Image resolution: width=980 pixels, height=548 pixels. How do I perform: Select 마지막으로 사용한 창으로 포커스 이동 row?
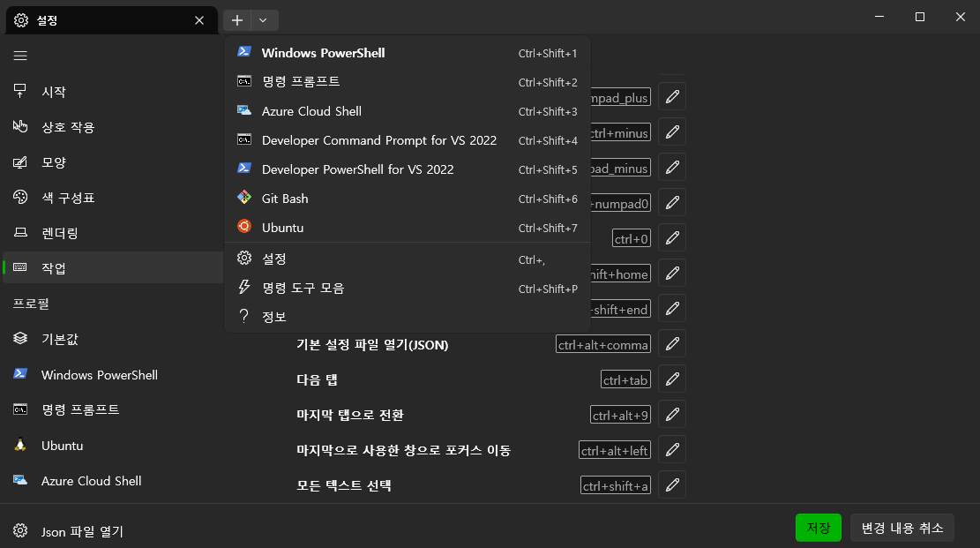click(490, 450)
